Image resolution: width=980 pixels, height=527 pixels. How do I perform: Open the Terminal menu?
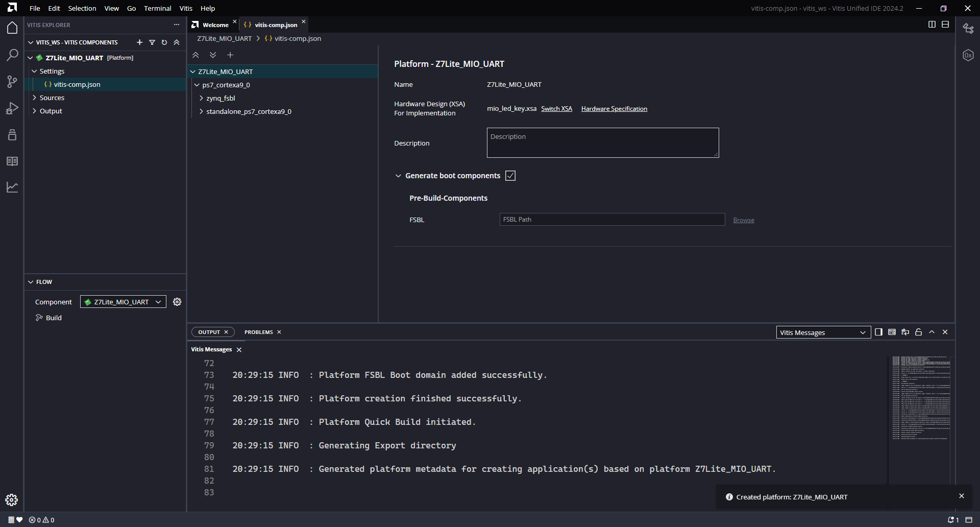[x=157, y=8]
